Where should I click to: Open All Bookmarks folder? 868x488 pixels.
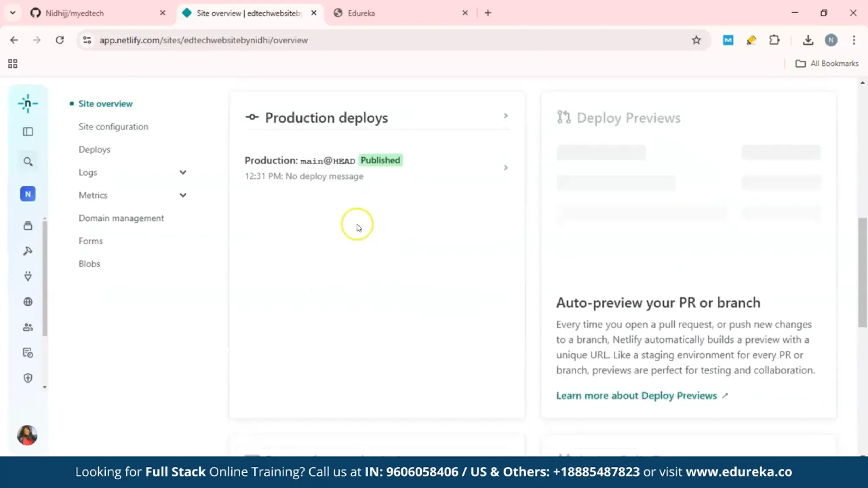(827, 64)
